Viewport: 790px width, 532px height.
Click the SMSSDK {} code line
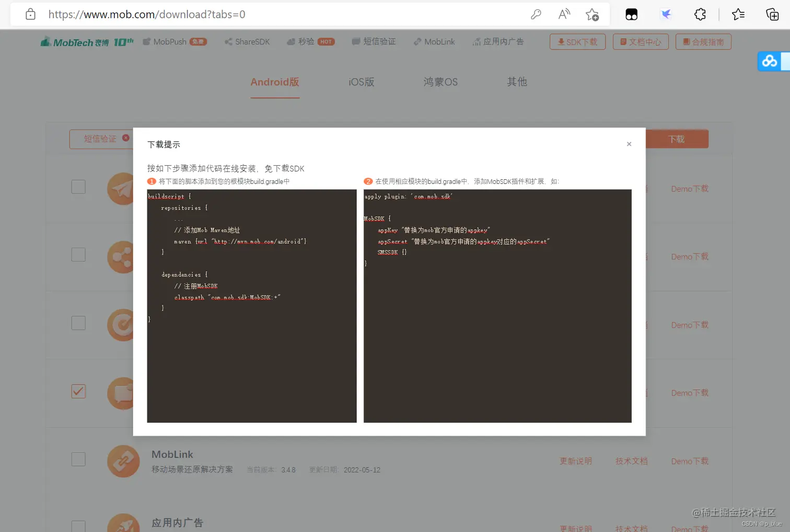(392, 252)
